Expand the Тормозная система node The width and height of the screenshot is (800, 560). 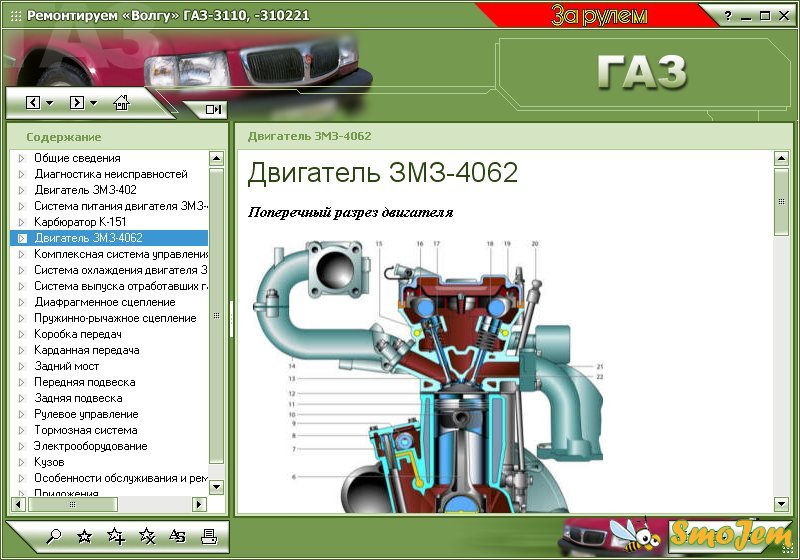click(21, 430)
